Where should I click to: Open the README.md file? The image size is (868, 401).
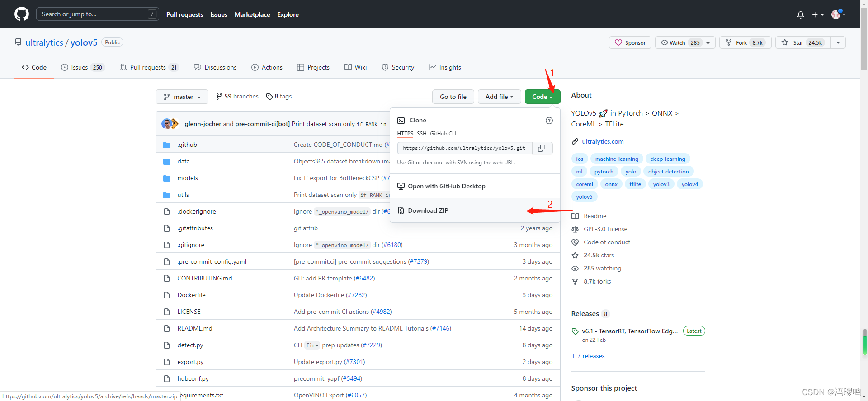coord(195,328)
